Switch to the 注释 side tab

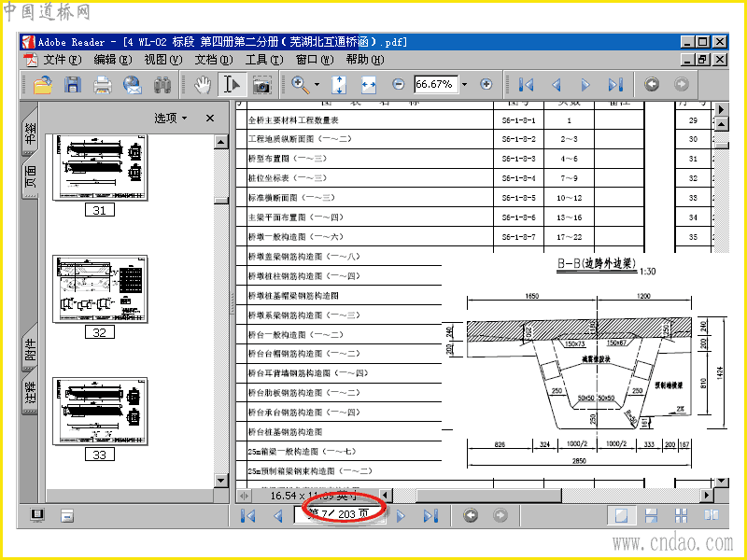30,393
